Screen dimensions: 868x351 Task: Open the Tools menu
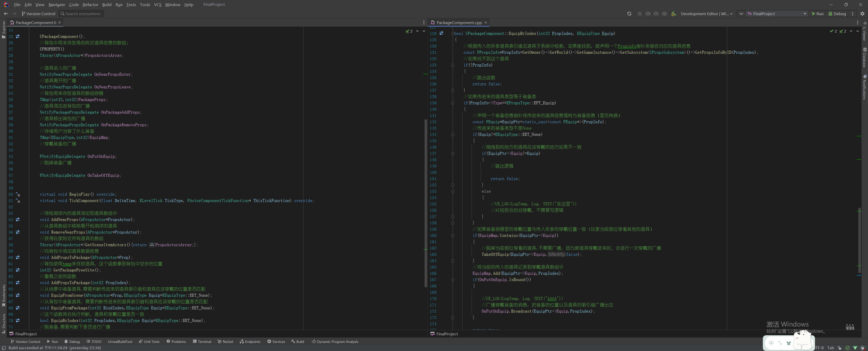click(x=145, y=5)
